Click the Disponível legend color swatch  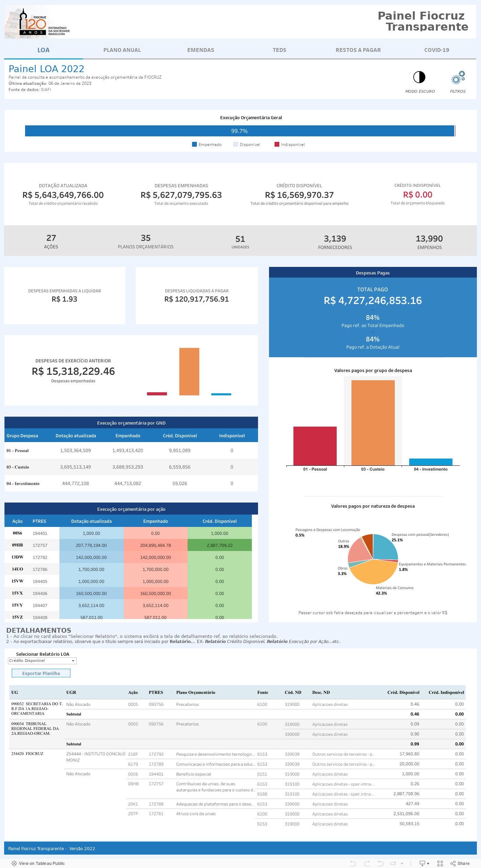236,144
